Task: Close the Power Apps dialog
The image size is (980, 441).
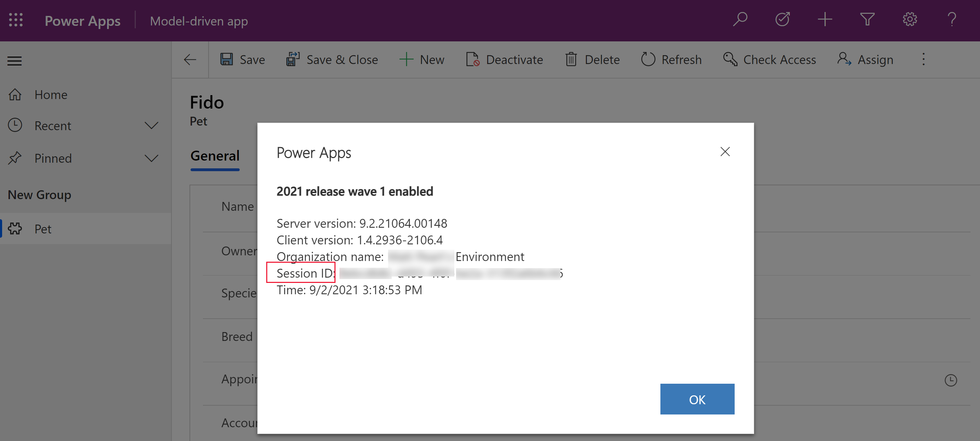Action: (x=725, y=151)
